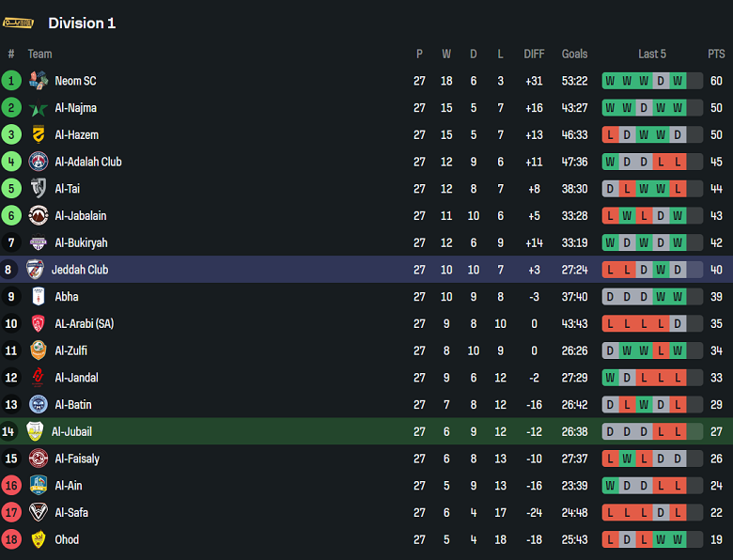Click Neom SC's latest win result badge
733x560 pixels.
point(678,81)
